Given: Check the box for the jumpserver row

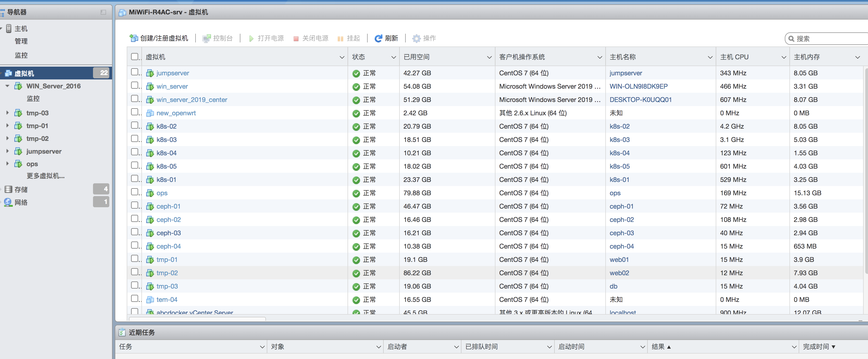Looking at the screenshot, I should click(x=135, y=72).
